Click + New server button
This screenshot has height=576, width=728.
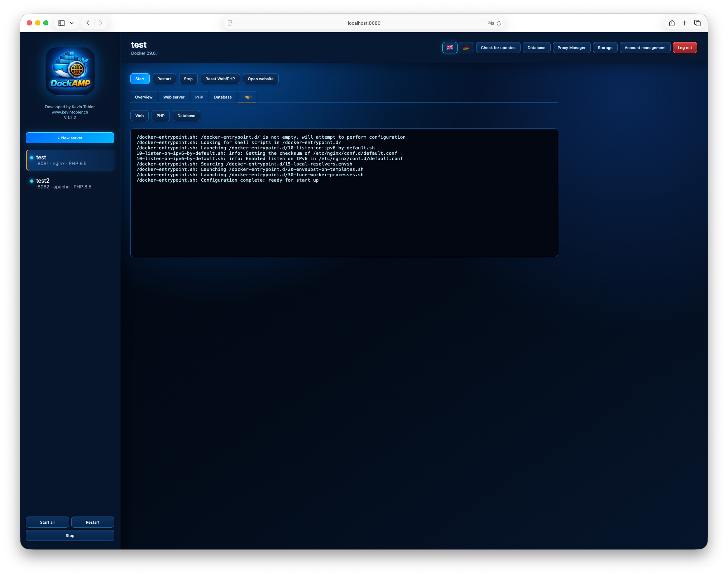(x=70, y=138)
